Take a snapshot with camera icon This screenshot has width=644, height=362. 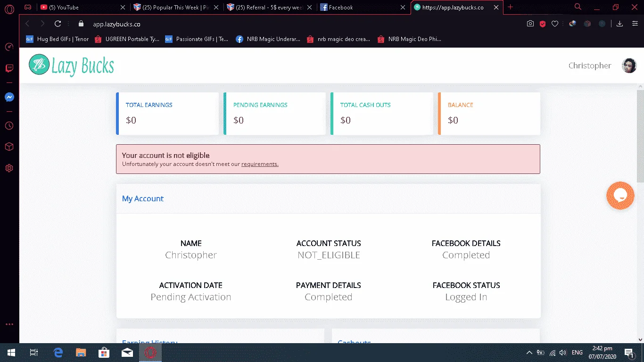(530, 24)
